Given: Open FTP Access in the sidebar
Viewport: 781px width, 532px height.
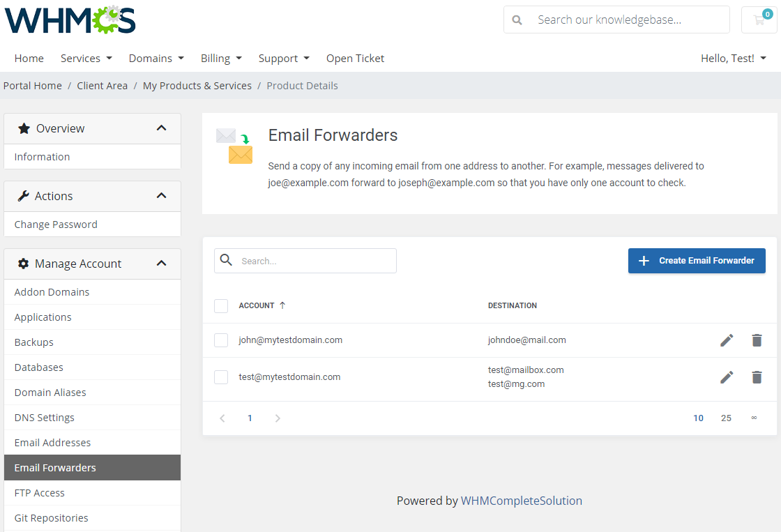Looking at the screenshot, I should point(92,493).
